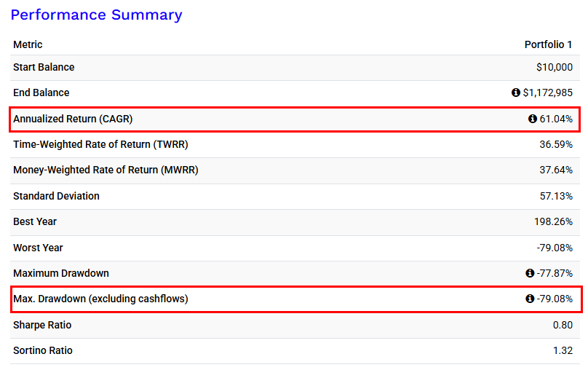Click the Worst Year row label

(38, 248)
